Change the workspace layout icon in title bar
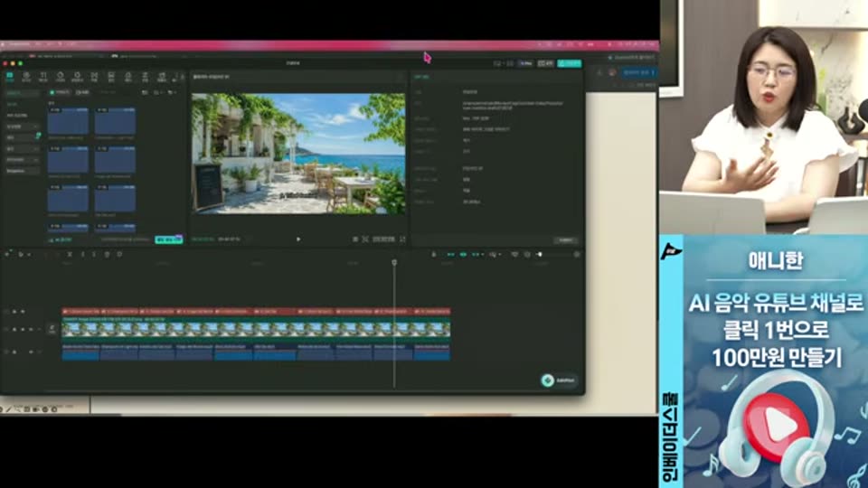868x488 pixels. pos(497,63)
